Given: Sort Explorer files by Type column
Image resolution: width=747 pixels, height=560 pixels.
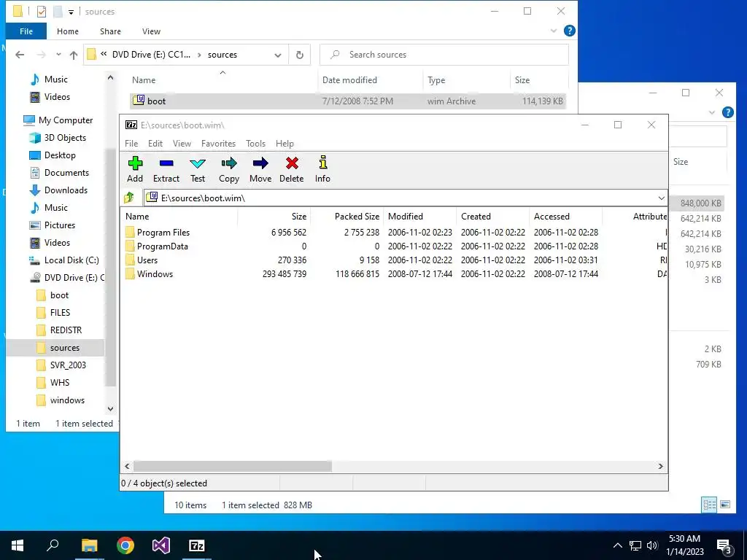Looking at the screenshot, I should point(436,80).
